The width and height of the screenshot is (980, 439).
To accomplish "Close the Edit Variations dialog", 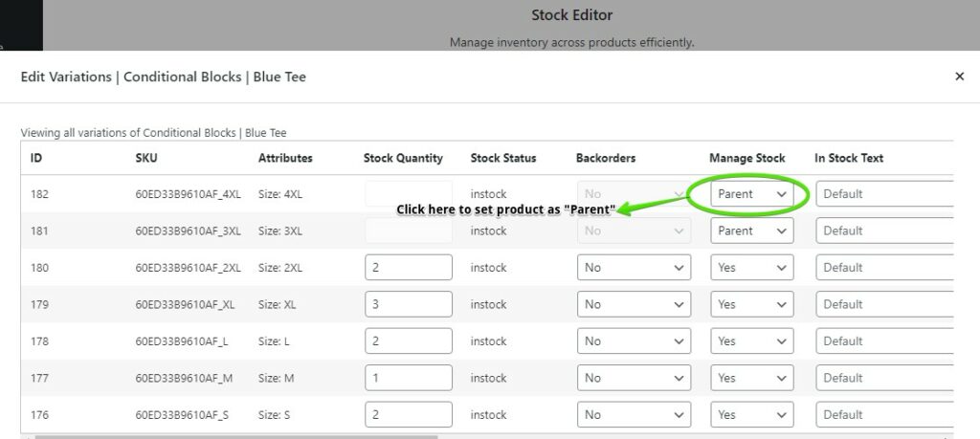I will tap(959, 77).
